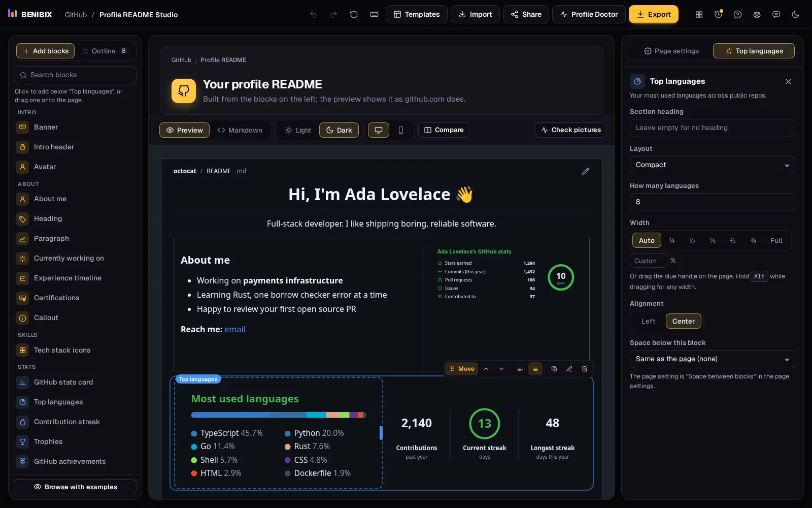Switch to the Markdown tab
Viewport: 812px width, 508px height.
point(240,130)
